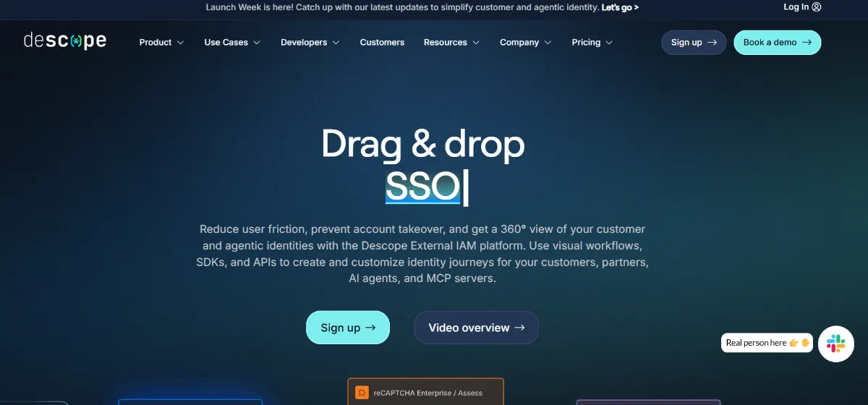Click the Descope logo in the header

[x=64, y=41]
